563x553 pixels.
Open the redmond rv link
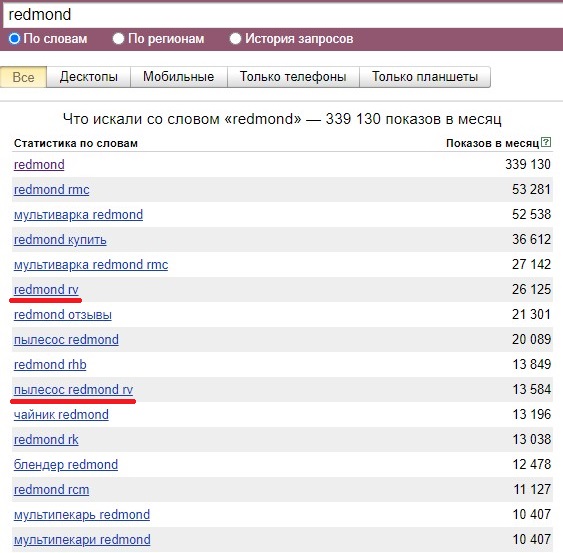coord(46,290)
